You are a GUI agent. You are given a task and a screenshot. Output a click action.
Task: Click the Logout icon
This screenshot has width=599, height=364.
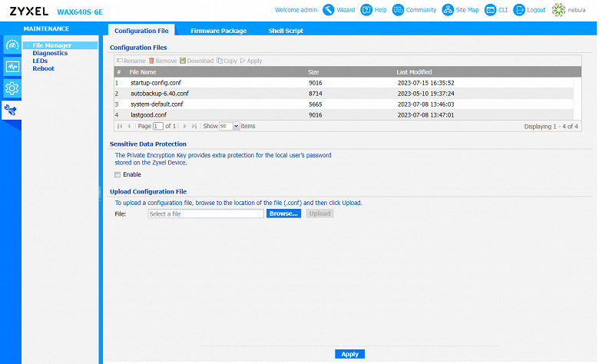point(519,10)
